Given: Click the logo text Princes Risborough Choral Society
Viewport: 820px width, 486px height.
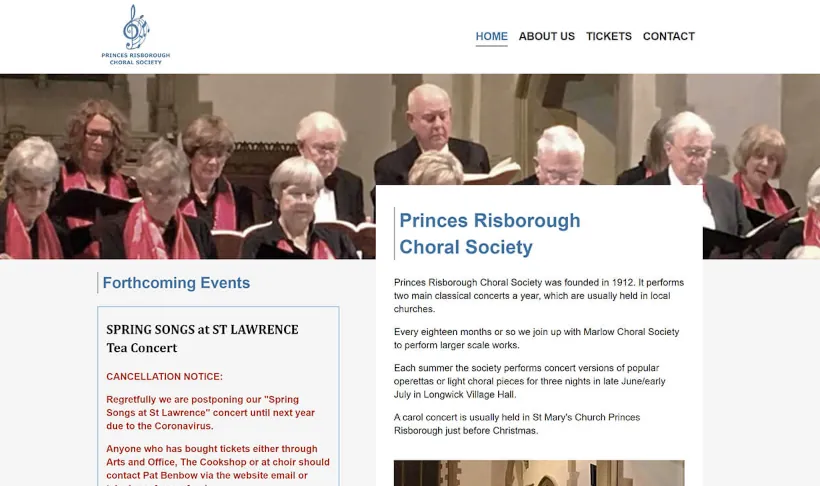Looking at the screenshot, I should pyautogui.click(x=136, y=59).
